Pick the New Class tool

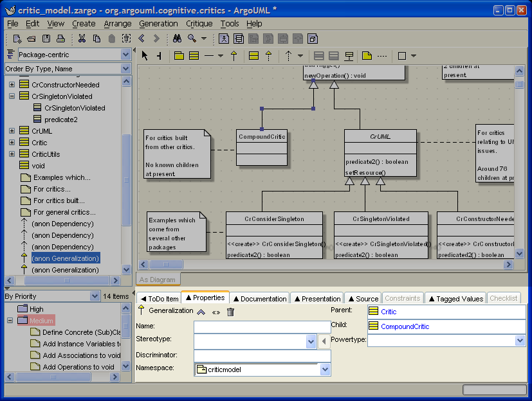[194, 56]
